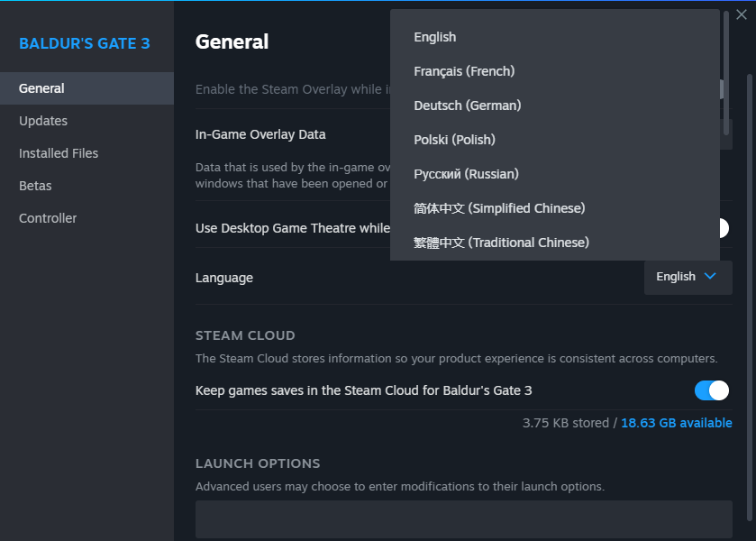Collapse the Language dropdown showing English
The image size is (756, 541).
[688, 277]
